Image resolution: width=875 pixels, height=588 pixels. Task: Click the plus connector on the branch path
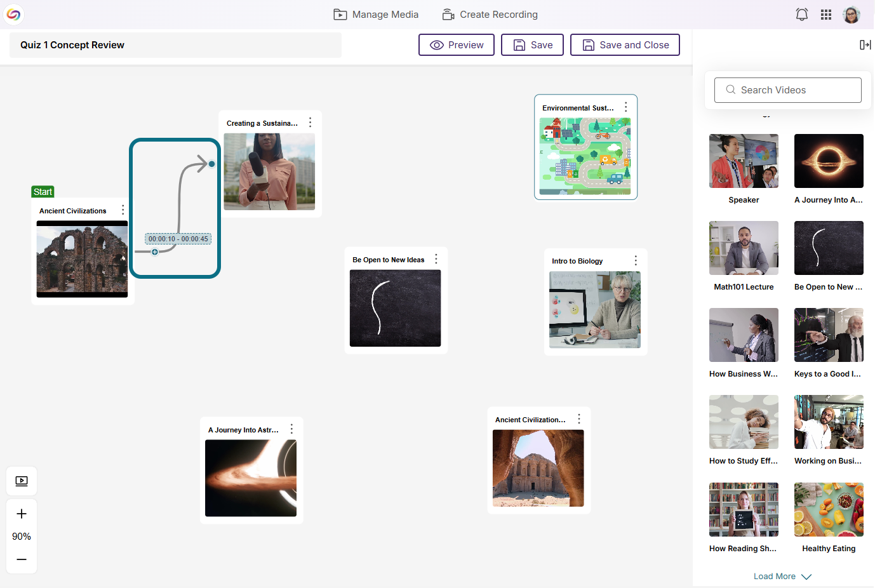pos(154,252)
